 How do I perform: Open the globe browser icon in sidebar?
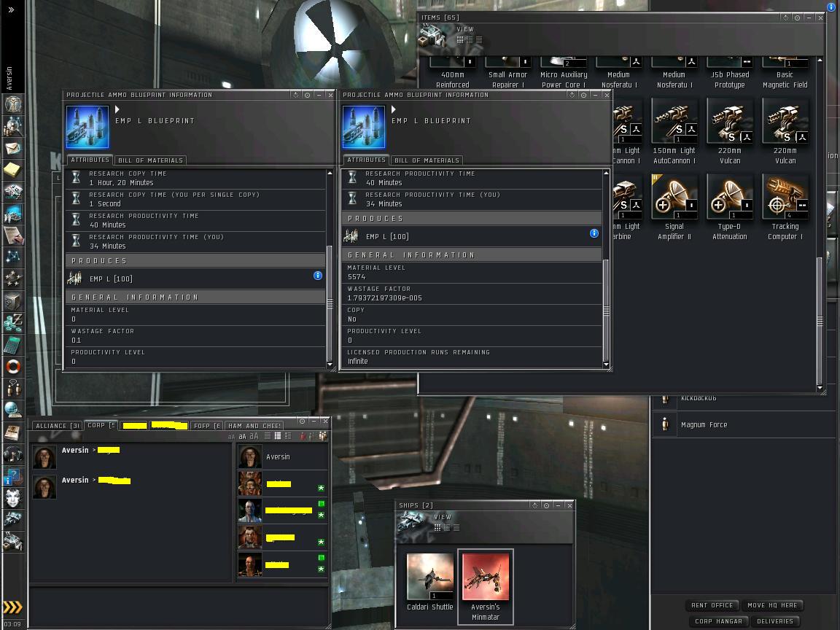[13, 411]
